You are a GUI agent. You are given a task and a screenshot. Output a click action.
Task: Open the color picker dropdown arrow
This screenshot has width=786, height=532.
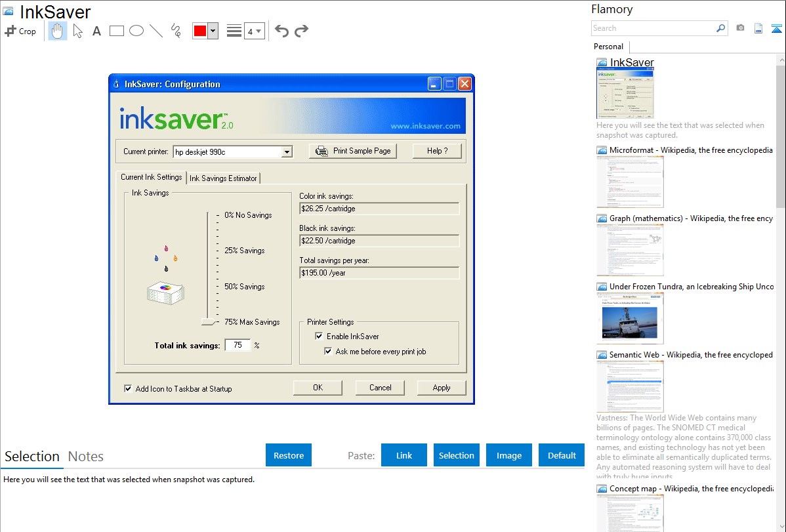tap(213, 31)
